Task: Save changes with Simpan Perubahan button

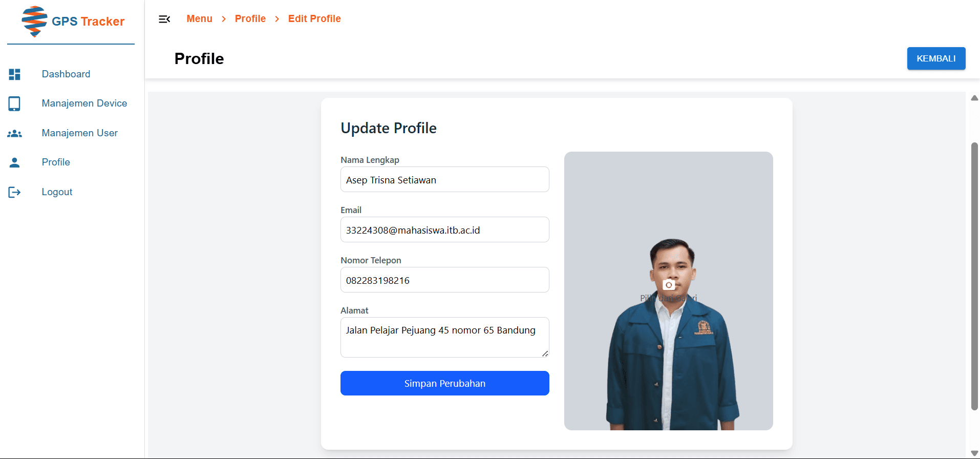Action: 444,383
